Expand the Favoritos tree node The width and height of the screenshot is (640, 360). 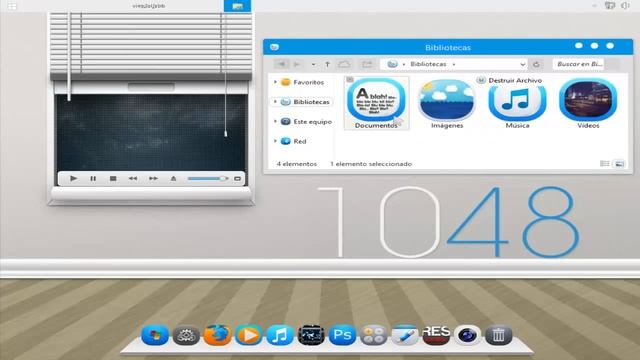275,82
